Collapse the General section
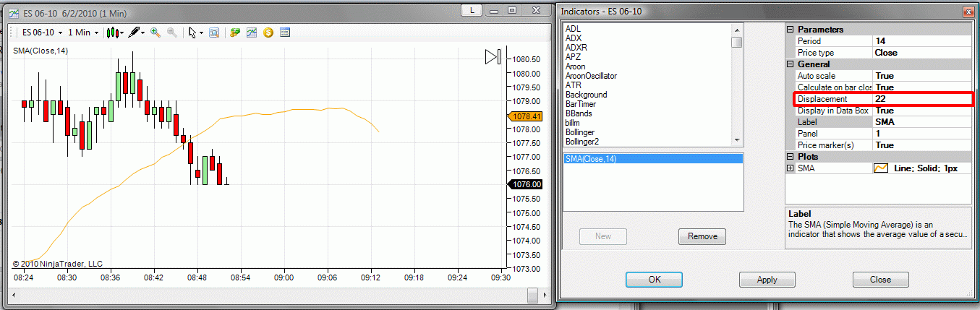Screen dimensions: 980x310 pos(791,64)
